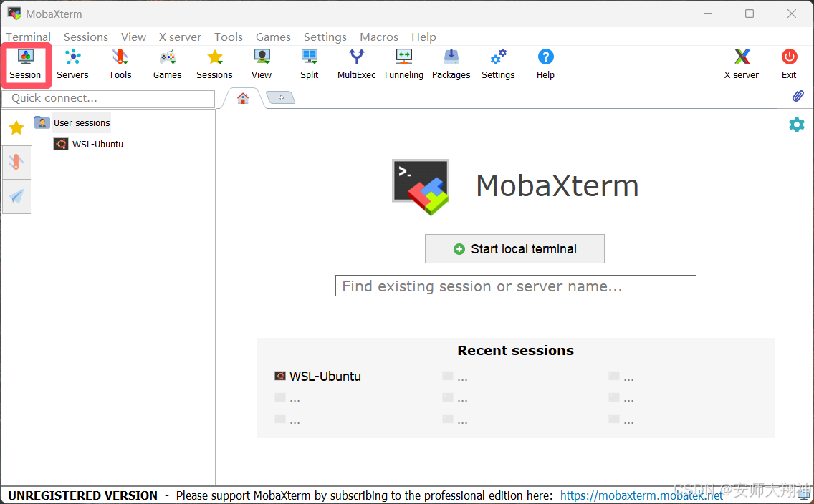Open the Session toolbar icon
The height and width of the screenshot is (504, 814).
pyautogui.click(x=25, y=64)
